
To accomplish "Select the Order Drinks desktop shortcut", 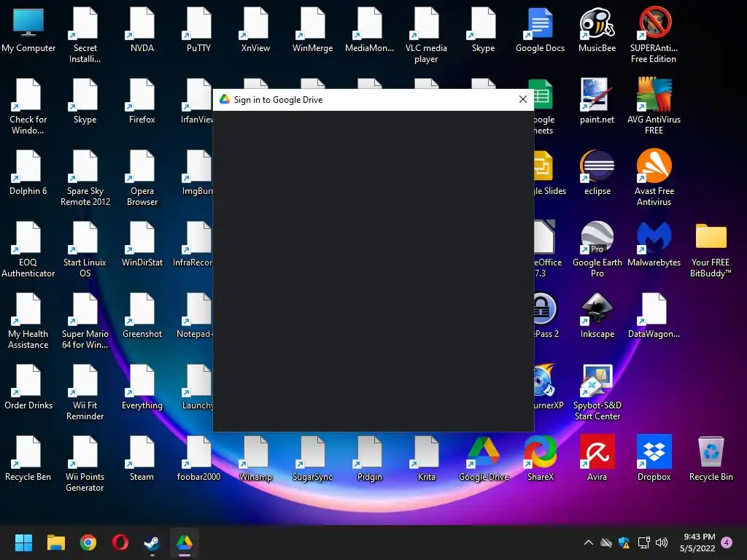I will pyautogui.click(x=28, y=386).
